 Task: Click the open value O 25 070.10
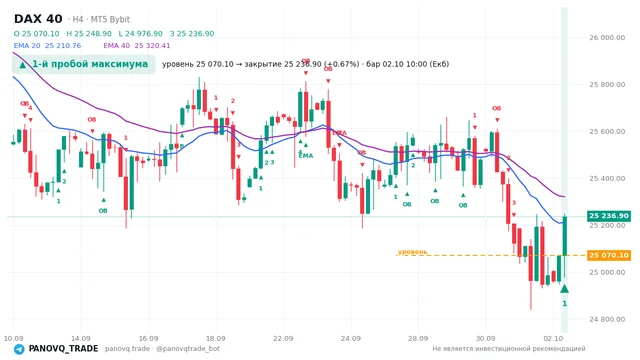[36, 33]
